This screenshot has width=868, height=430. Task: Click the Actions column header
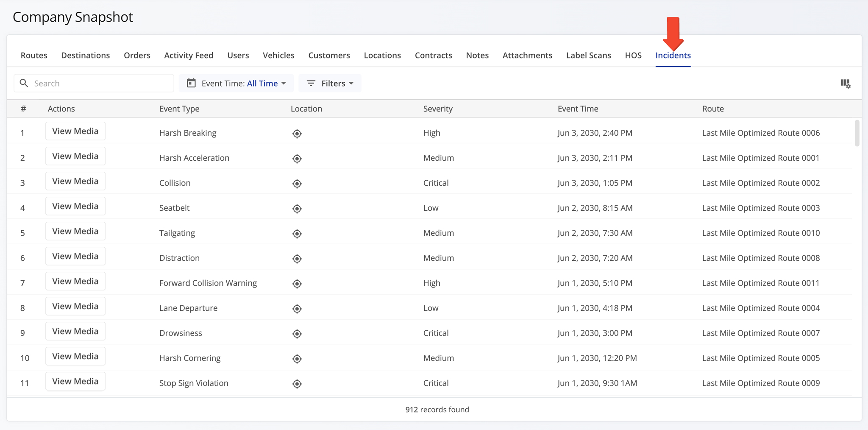(x=61, y=109)
